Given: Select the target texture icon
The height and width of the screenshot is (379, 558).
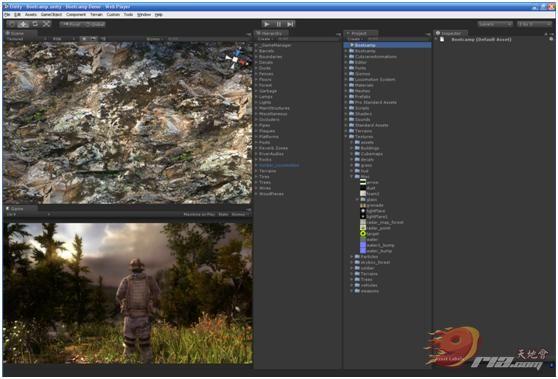Looking at the screenshot, I should pos(363,234).
